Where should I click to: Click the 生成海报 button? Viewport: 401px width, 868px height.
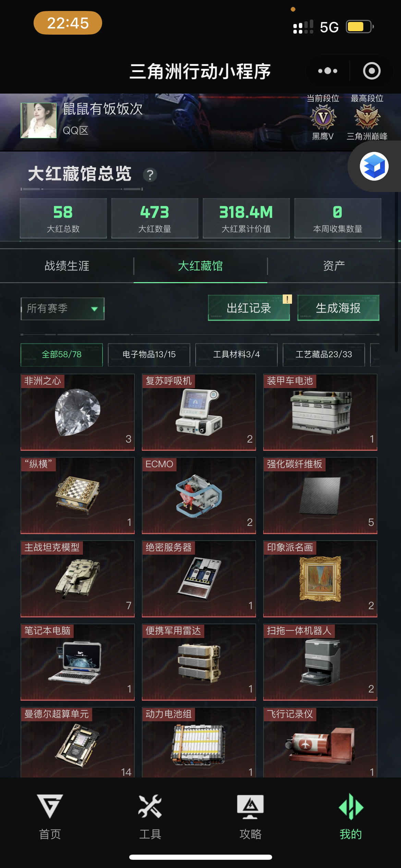point(338,308)
